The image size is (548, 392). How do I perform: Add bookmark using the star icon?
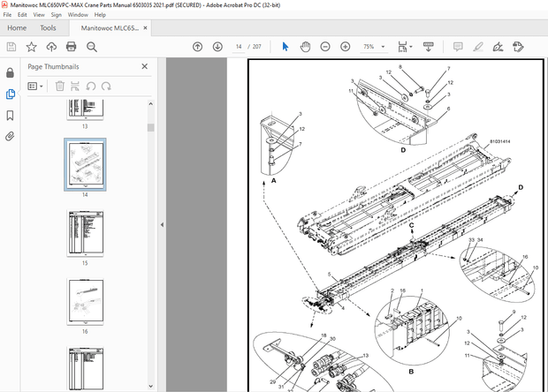32,47
